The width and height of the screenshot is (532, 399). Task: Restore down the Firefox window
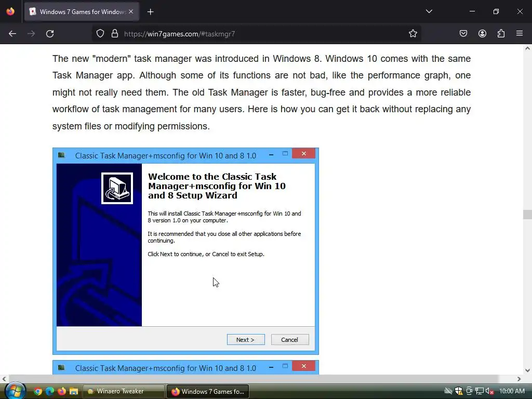pyautogui.click(x=496, y=11)
